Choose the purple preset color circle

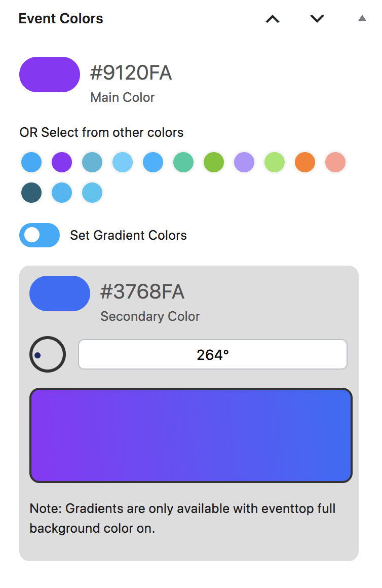point(62,163)
